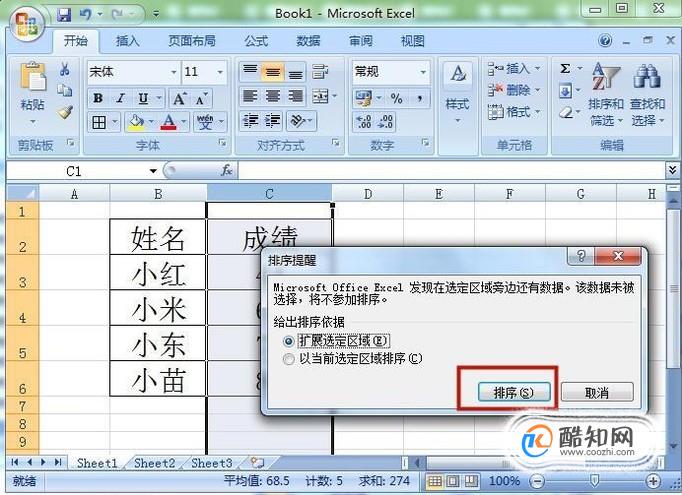Open Sort and Filter (排序和筛选)
Viewport: 682px width, 495px height.
606,94
